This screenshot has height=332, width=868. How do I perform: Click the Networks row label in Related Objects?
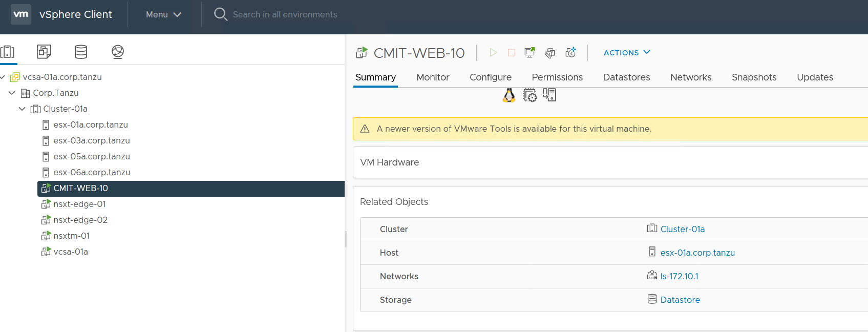click(399, 276)
